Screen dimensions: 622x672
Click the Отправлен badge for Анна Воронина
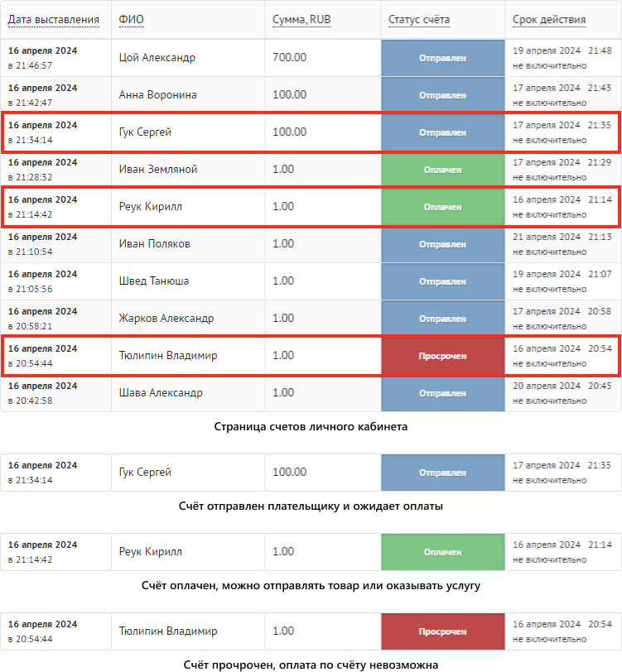[442, 95]
